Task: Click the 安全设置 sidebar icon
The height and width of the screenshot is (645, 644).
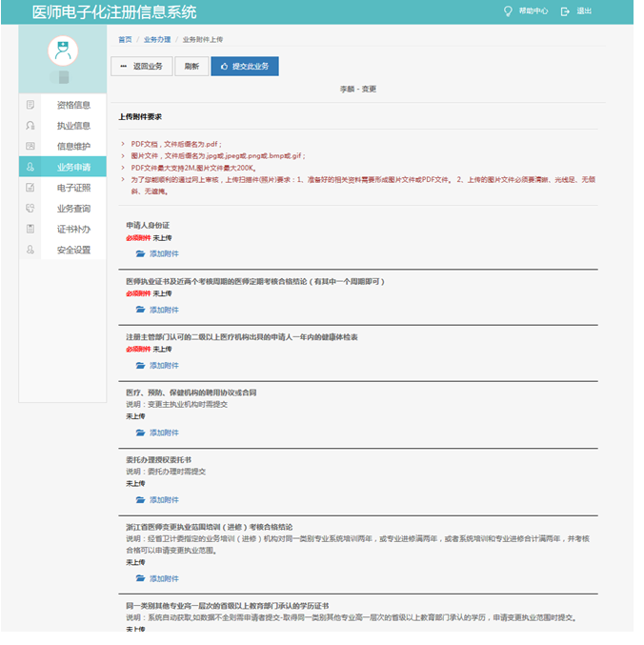Action: (x=30, y=250)
